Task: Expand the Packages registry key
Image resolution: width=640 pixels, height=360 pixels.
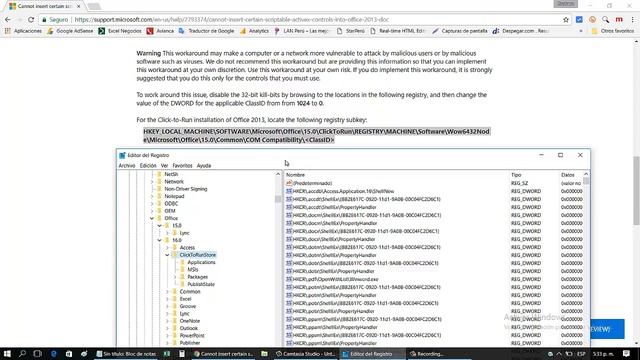Action: [175, 277]
